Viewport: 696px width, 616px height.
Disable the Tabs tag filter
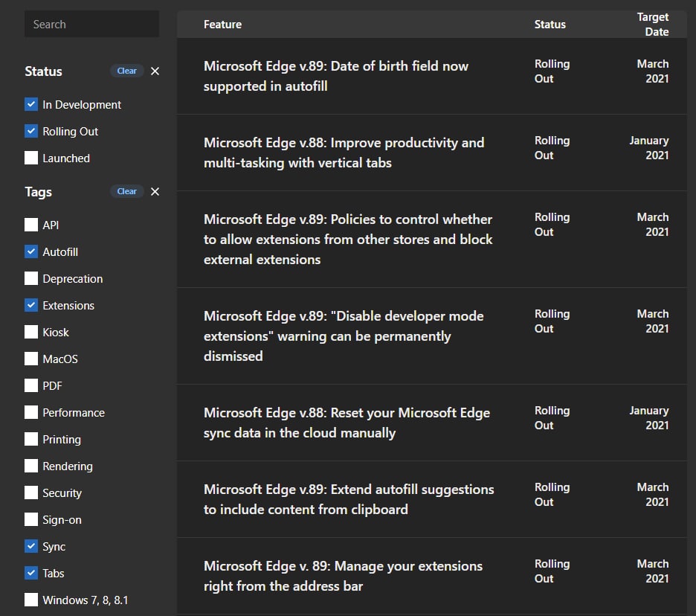click(31, 573)
